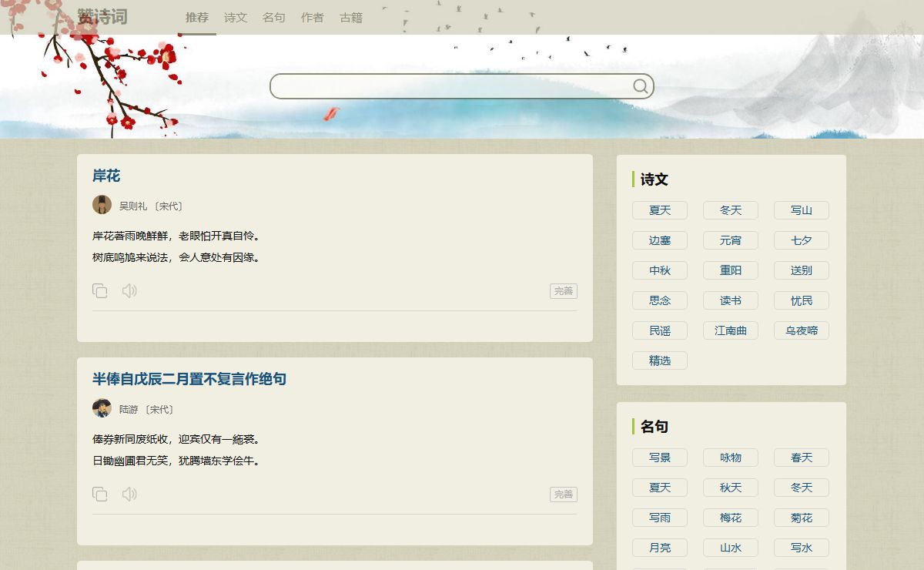Click the search magnifier icon
This screenshot has height=570, width=924.
640,86
